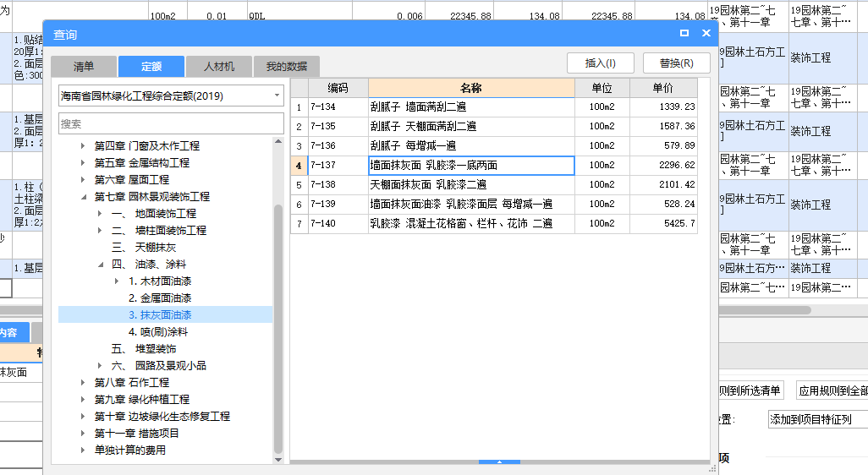
Task: Select 3. 抹灰面油漆 tree item
Action: click(x=159, y=314)
